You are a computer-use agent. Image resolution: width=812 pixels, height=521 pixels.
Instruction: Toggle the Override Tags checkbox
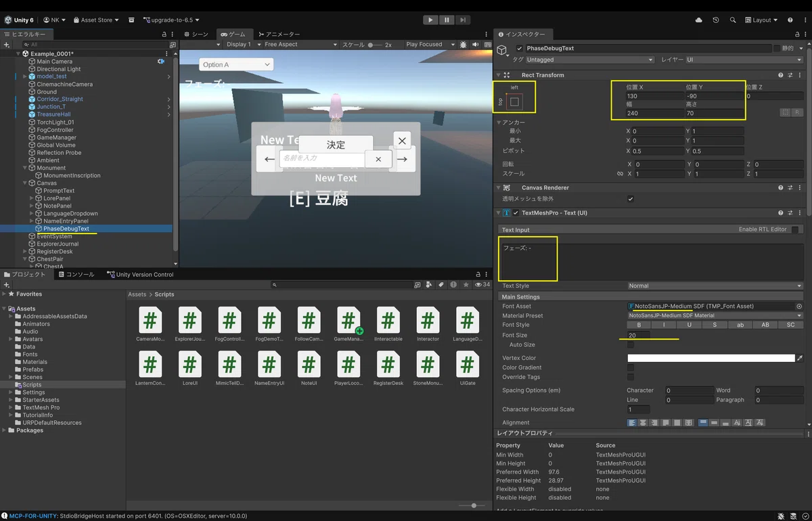point(631,377)
